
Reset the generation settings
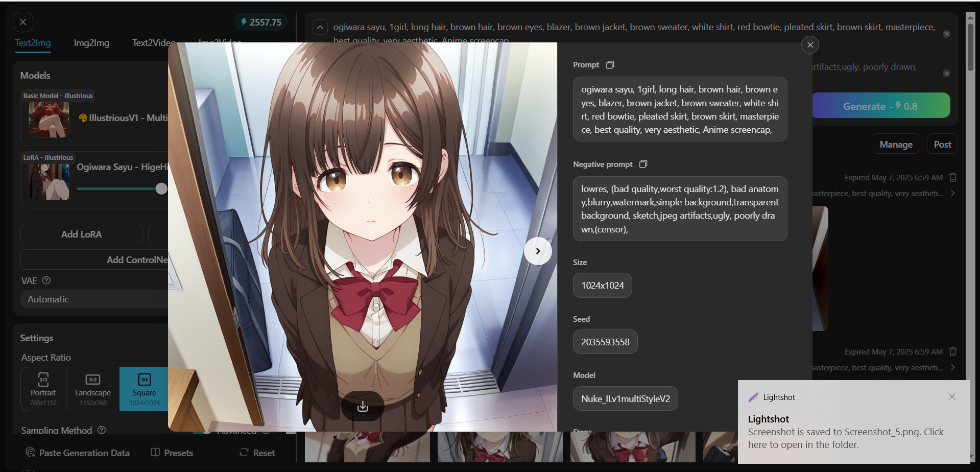pyautogui.click(x=257, y=453)
